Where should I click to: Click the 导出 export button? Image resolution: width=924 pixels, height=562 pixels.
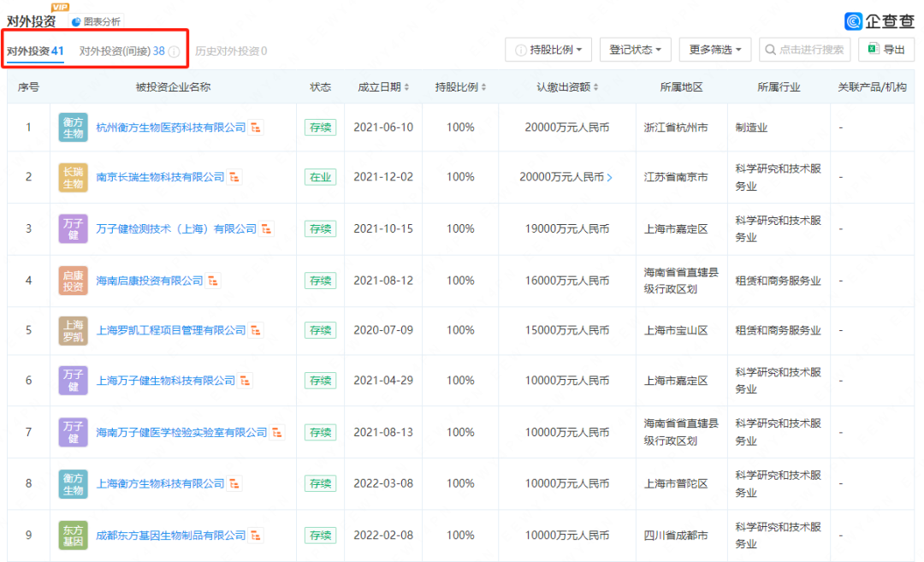(x=886, y=50)
